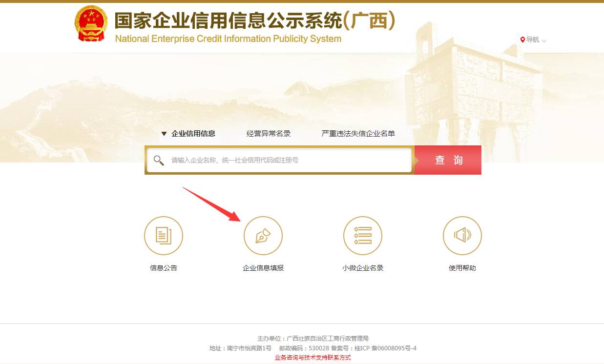Click the national emblem logo
The image size is (604, 364).
coord(92,24)
